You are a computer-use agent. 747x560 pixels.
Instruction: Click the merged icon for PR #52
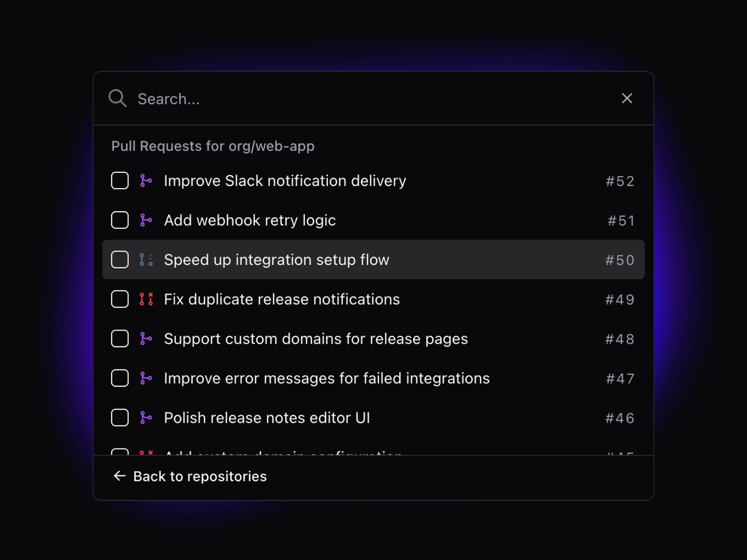[146, 181]
